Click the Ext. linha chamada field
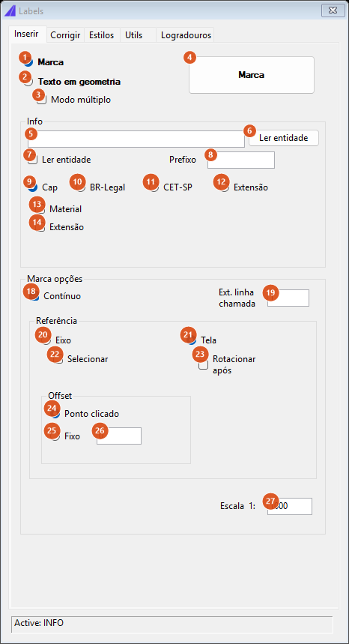This screenshot has height=644, width=349. pos(288,298)
